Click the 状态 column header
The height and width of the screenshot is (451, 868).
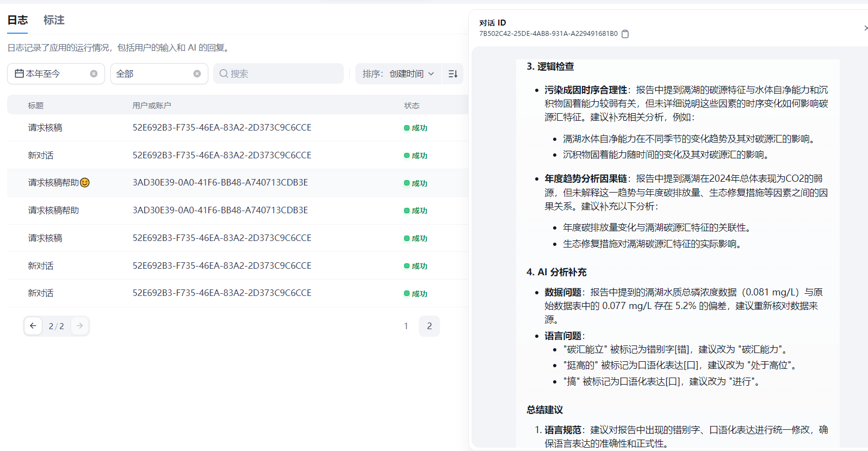[412, 106]
